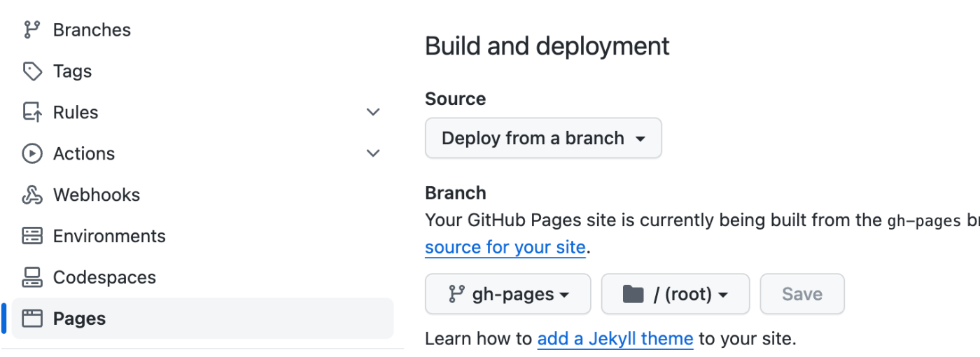Click the Codespaces icon
Screen dimensions: 980x357
31,278
